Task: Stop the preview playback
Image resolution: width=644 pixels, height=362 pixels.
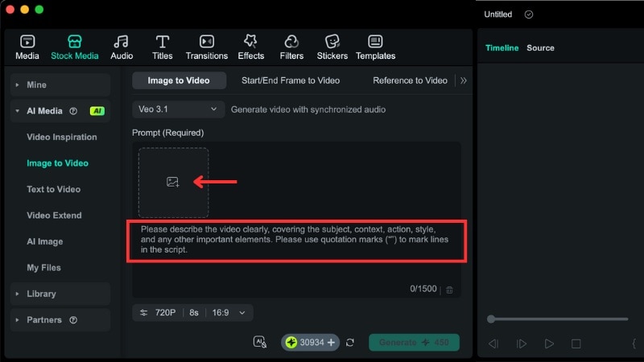Action: coord(576,343)
